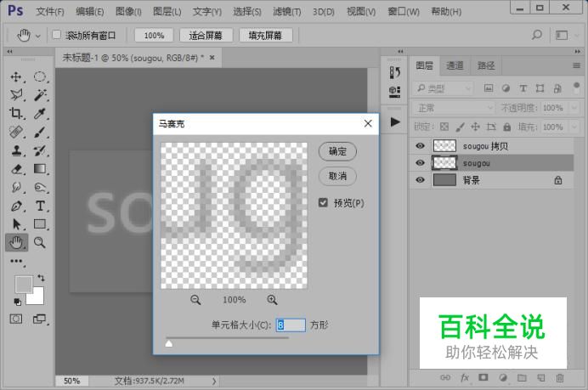The image size is (588, 390).
Task: Click the cell size slider handle
Action: tap(169, 343)
